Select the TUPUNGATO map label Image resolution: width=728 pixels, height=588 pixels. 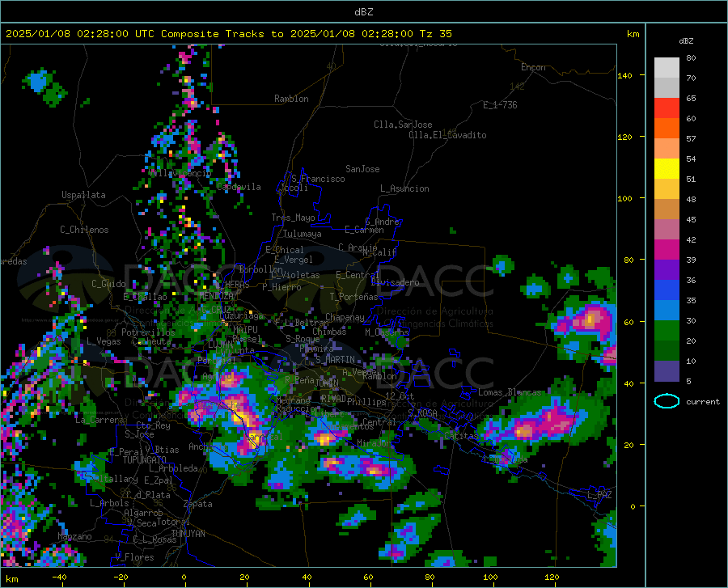click(x=145, y=460)
